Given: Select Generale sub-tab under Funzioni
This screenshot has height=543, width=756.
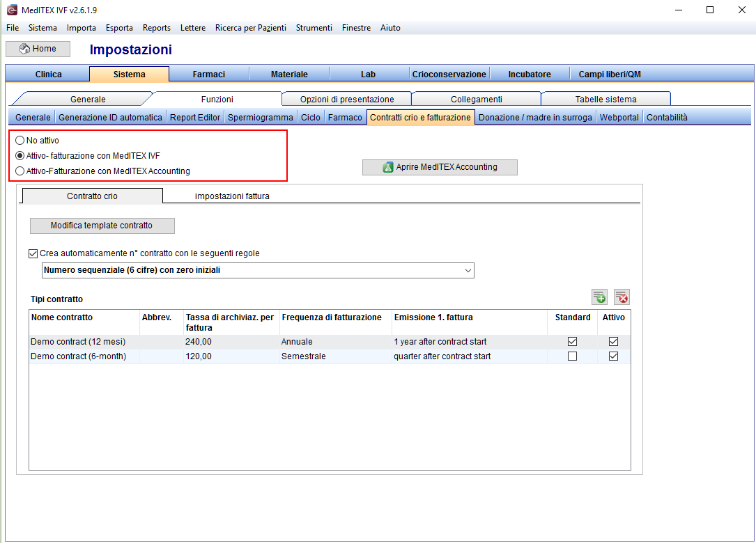Looking at the screenshot, I should tap(33, 118).
